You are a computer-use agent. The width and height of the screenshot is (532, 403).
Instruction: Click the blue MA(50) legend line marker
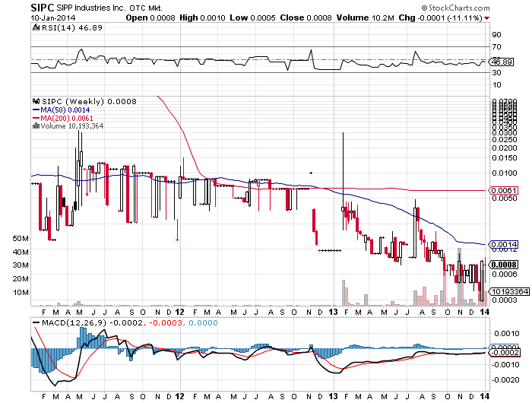[35, 109]
